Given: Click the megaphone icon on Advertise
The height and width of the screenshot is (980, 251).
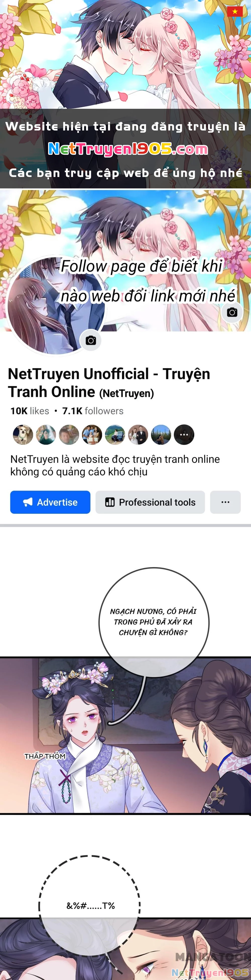Looking at the screenshot, I should [x=28, y=502].
